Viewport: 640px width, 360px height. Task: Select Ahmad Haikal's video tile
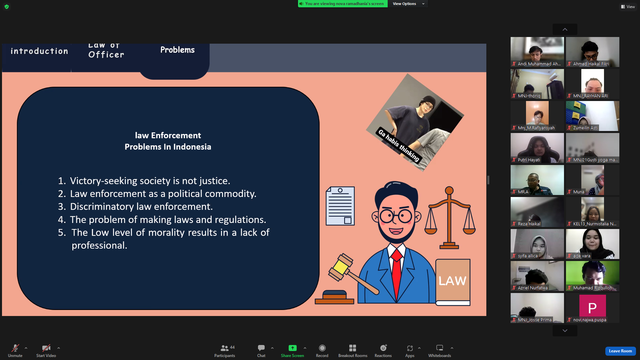coord(593,52)
